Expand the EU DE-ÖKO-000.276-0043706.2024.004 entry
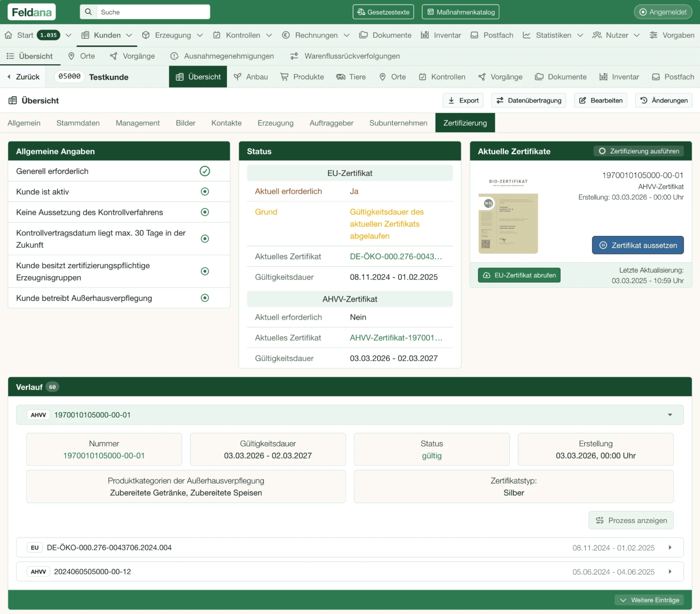700x614 pixels. [350, 547]
